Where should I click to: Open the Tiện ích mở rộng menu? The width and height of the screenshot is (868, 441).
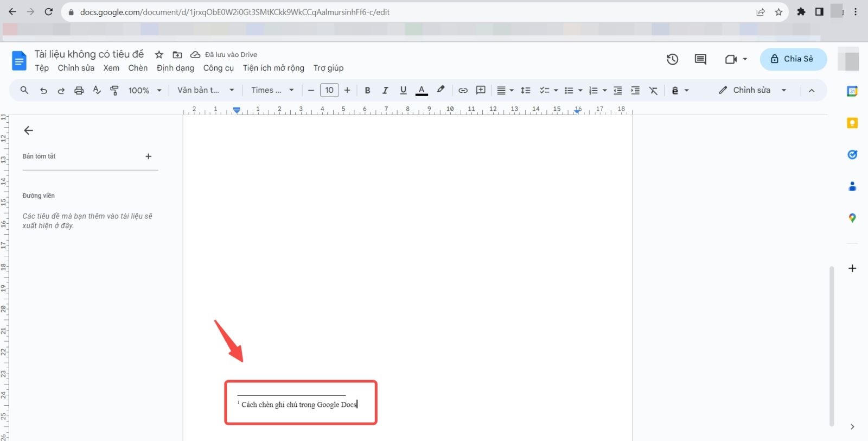click(x=273, y=68)
